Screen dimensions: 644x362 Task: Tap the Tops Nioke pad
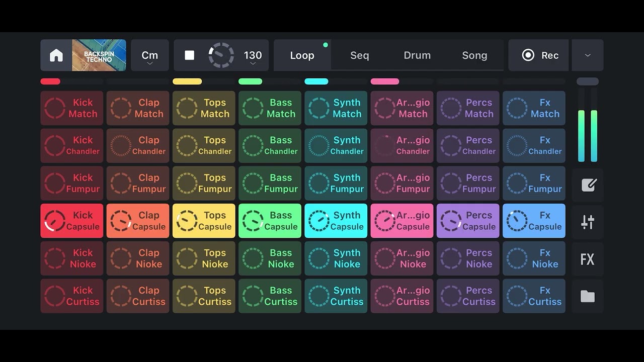(x=204, y=258)
